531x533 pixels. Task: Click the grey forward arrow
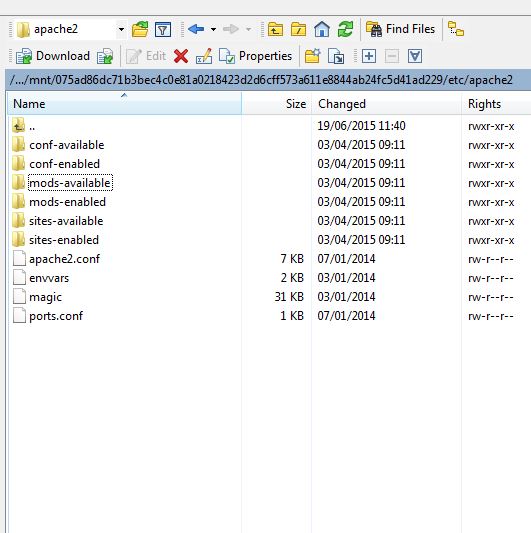pyautogui.click(x=231, y=29)
